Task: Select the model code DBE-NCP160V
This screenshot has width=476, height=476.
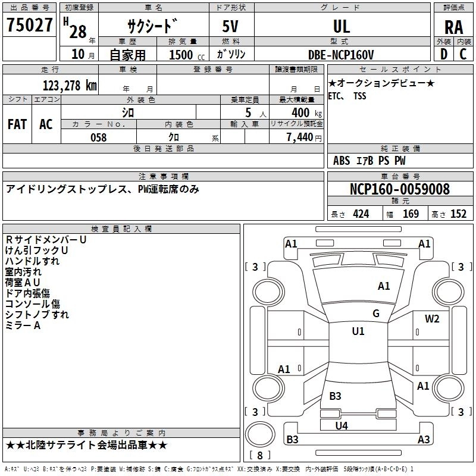Action: [342, 55]
